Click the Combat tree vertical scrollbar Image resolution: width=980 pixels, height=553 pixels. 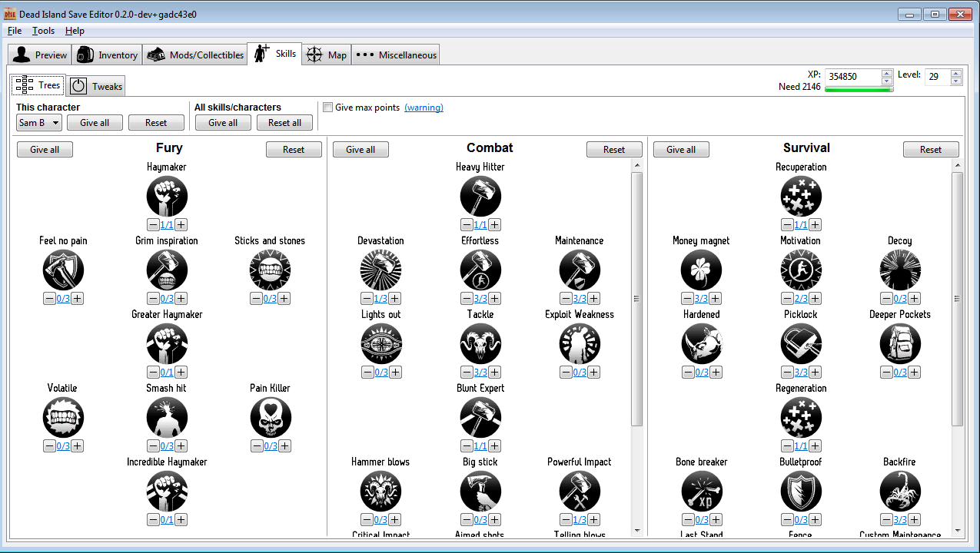coord(636,300)
